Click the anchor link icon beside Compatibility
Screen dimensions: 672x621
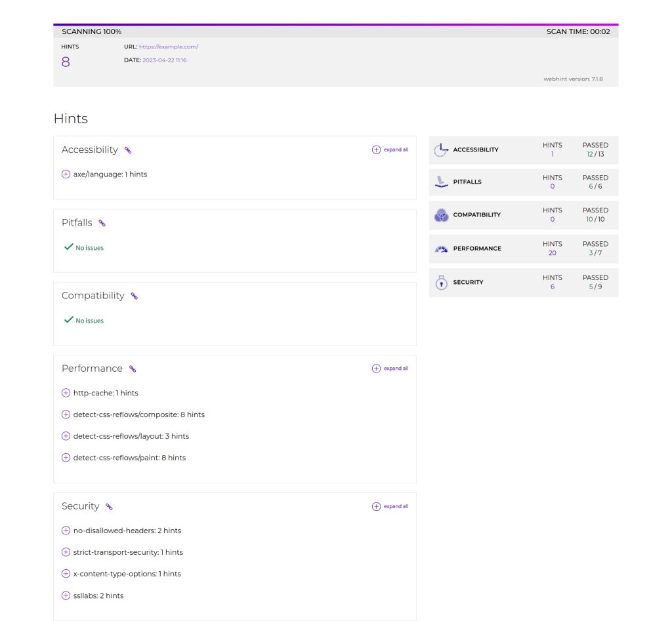[134, 296]
